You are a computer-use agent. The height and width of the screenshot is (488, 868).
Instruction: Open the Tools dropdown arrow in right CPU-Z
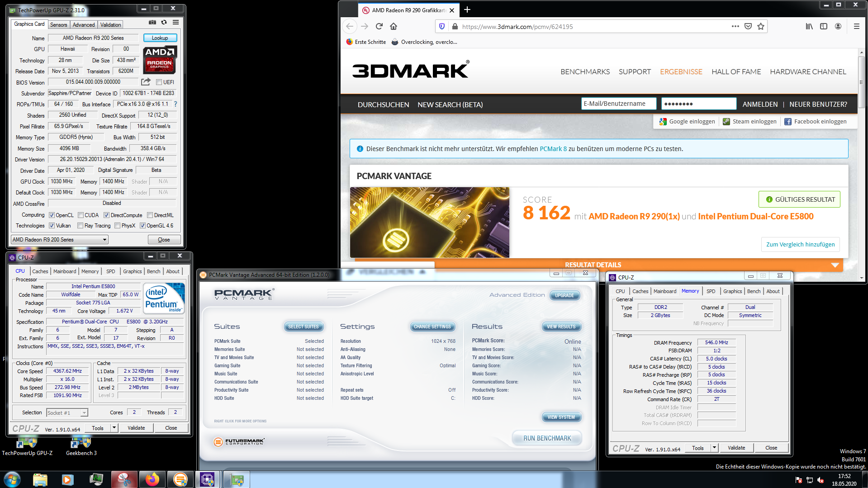coord(714,448)
